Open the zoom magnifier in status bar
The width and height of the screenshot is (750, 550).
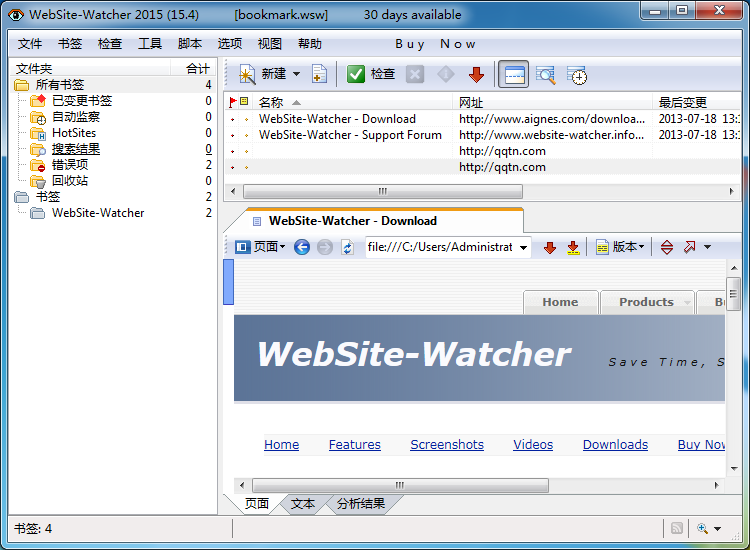[x=709, y=529]
